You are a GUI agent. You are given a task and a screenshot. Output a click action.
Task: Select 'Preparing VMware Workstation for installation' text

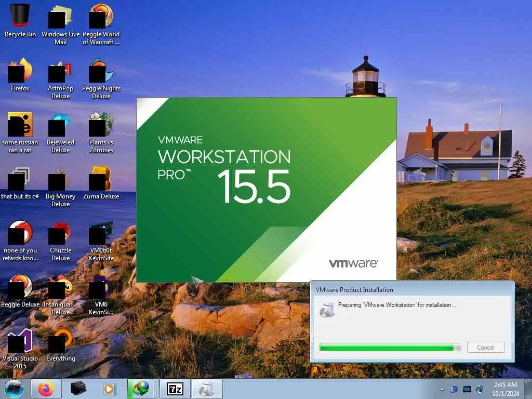(x=396, y=304)
